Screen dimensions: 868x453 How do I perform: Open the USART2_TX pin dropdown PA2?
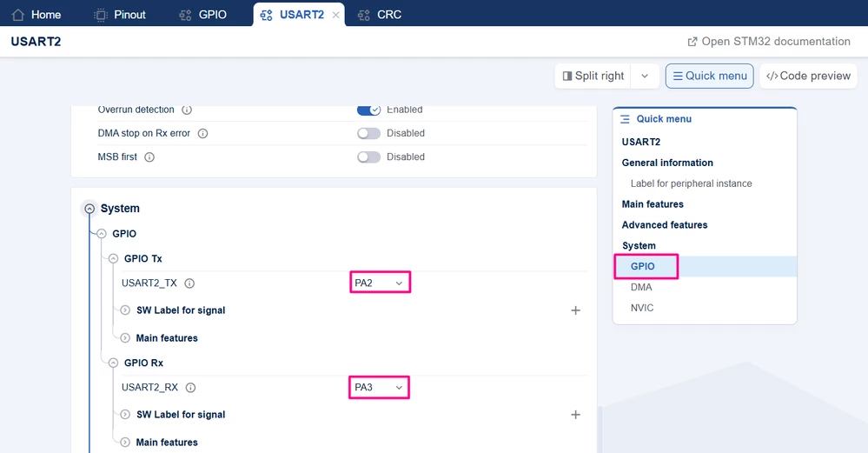tap(380, 283)
